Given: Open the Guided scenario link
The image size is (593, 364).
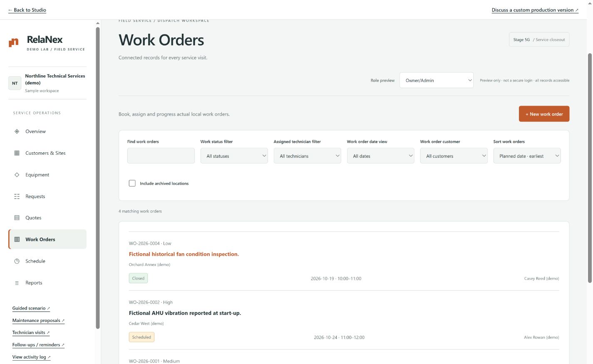Looking at the screenshot, I should (x=31, y=308).
